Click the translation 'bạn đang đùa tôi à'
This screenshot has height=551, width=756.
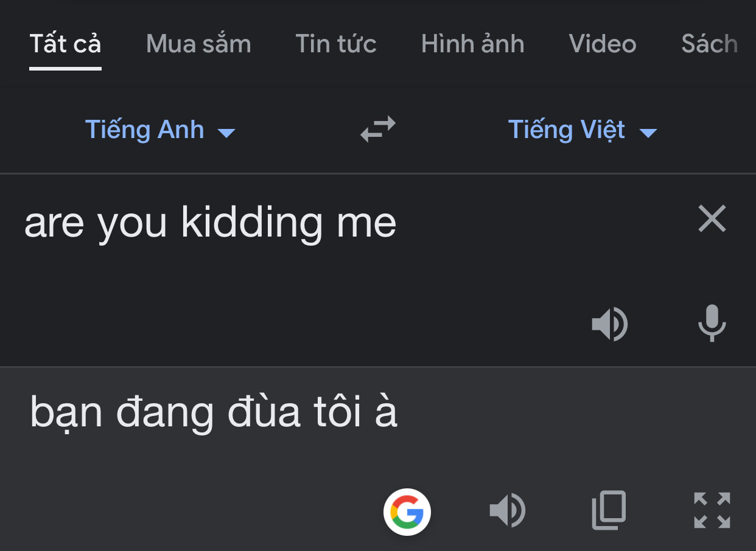pyautogui.click(x=214, y=412)
